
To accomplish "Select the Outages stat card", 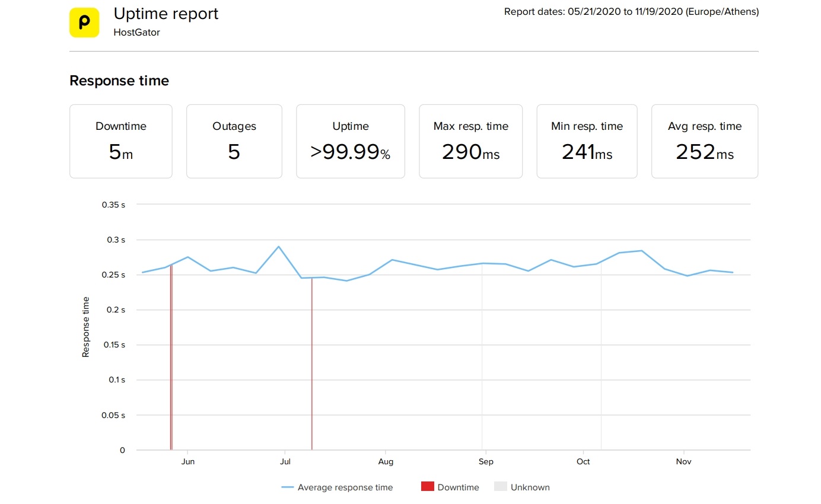I will point(234,141).
